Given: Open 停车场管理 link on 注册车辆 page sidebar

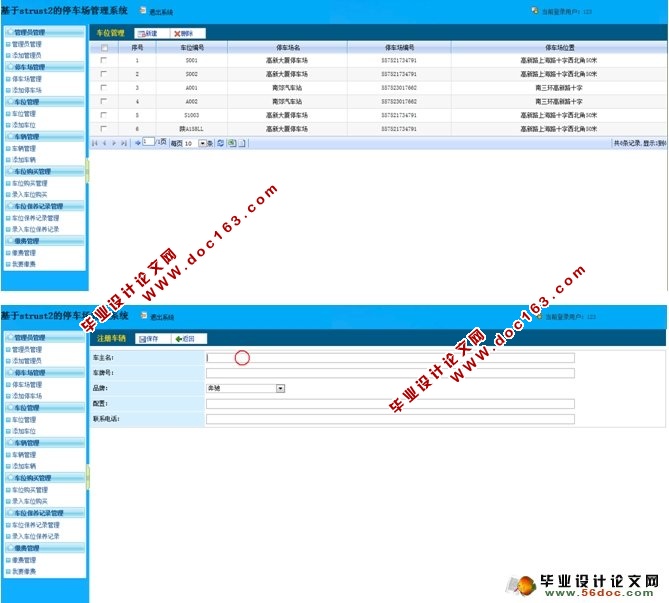Looking at the screenshot, I should (26, 385).
